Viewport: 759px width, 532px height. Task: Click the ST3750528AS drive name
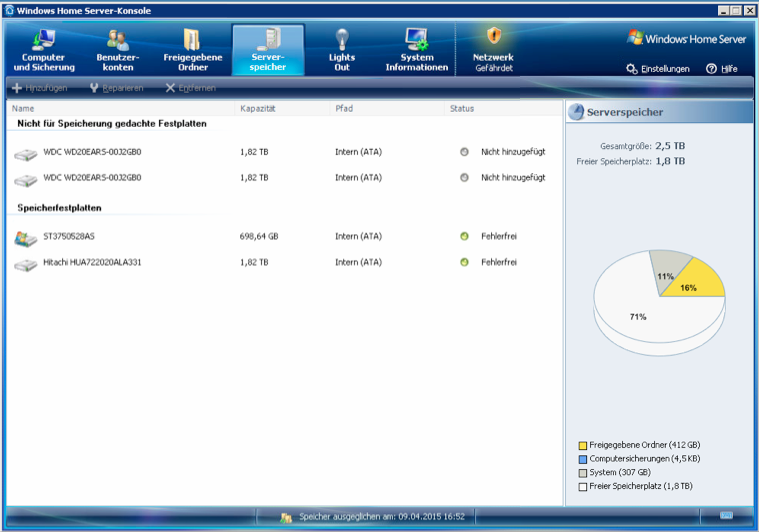pyautogui.click(x=69, y=236)
